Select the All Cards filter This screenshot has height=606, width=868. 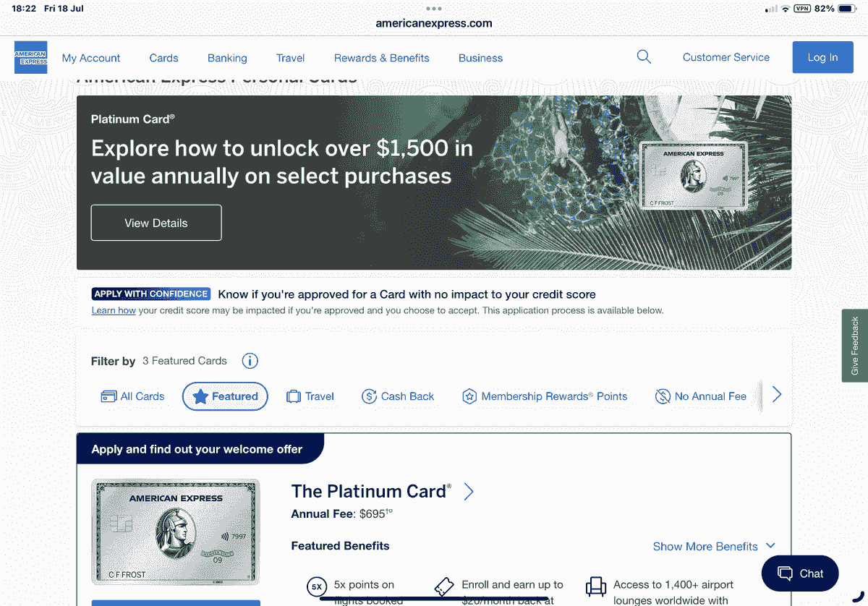pyautogui.click(x=133, y=396)
